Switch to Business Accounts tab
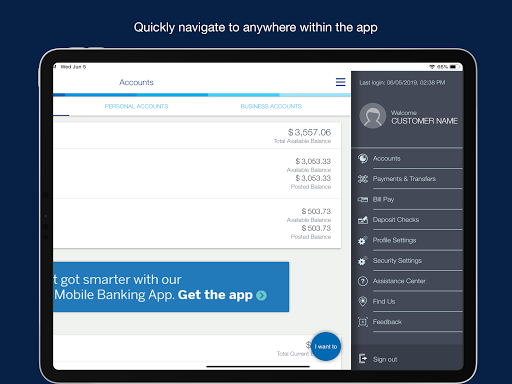 (x=271, y=106)
